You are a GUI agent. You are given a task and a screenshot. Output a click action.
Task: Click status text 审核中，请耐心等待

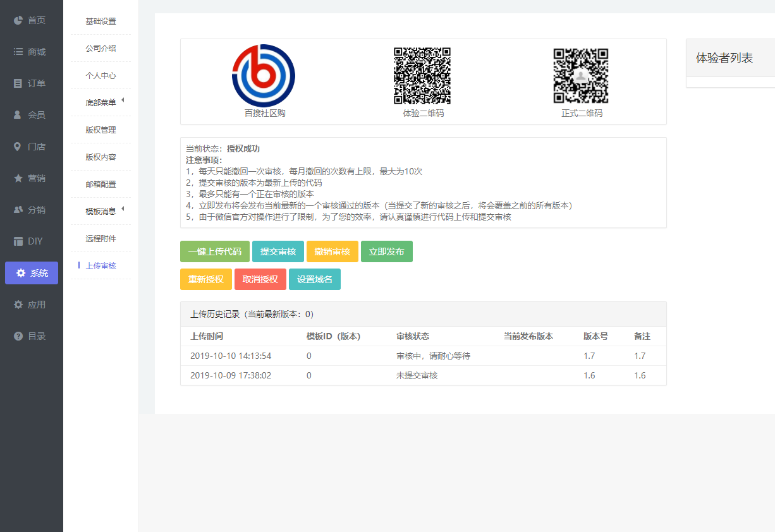(x=433, y=356)
